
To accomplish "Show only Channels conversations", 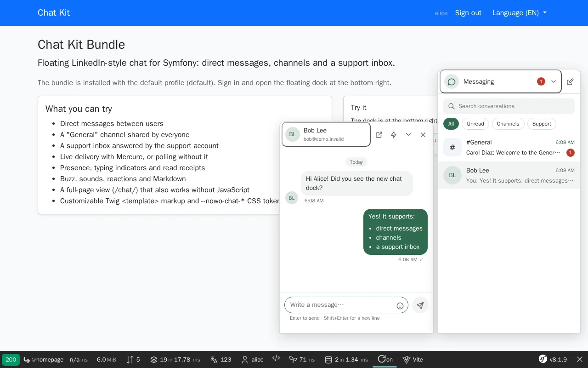I will (x=508, y=124).
